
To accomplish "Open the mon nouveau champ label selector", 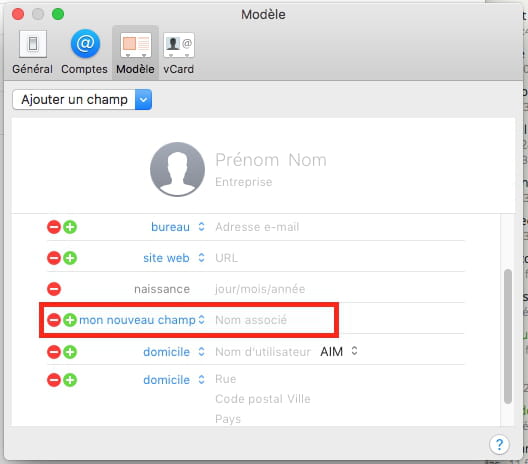I will coord(142,320).
